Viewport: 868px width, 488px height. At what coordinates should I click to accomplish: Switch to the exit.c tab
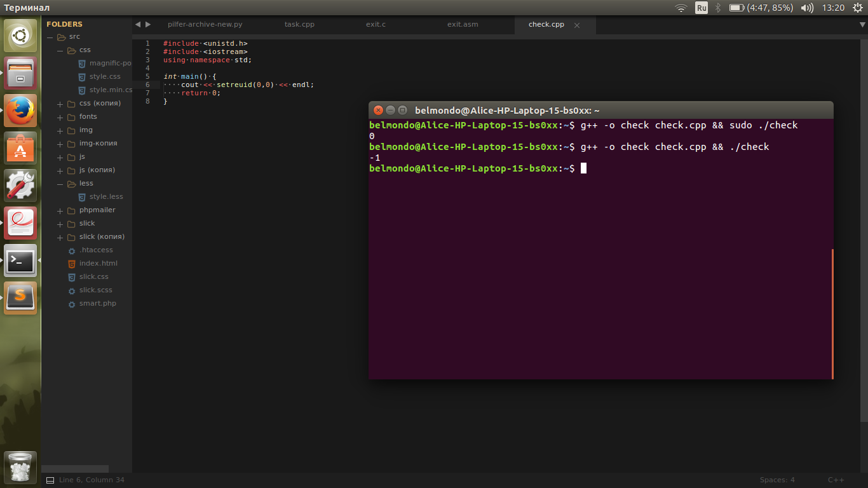point(376,24)
